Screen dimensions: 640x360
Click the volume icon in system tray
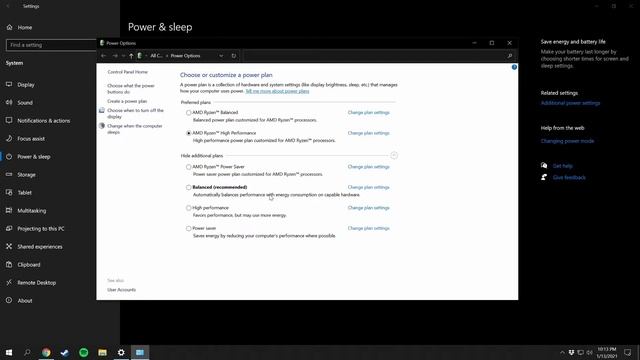(589, 353)
